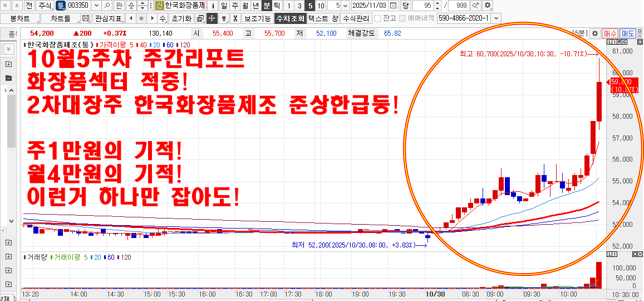
Task: Click the down arrow on left panel scrollbar
Action: [11, 221]
